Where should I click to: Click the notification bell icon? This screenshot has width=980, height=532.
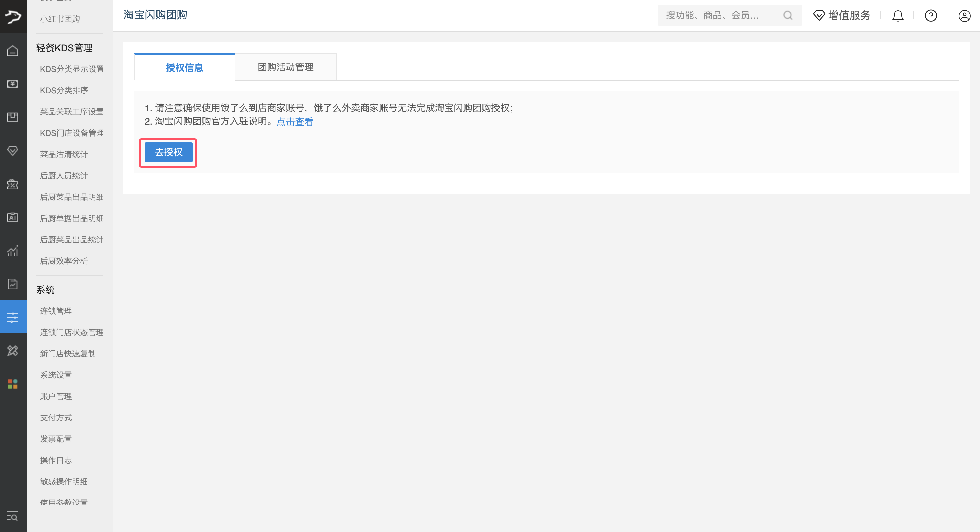click(x=897, y=16)
